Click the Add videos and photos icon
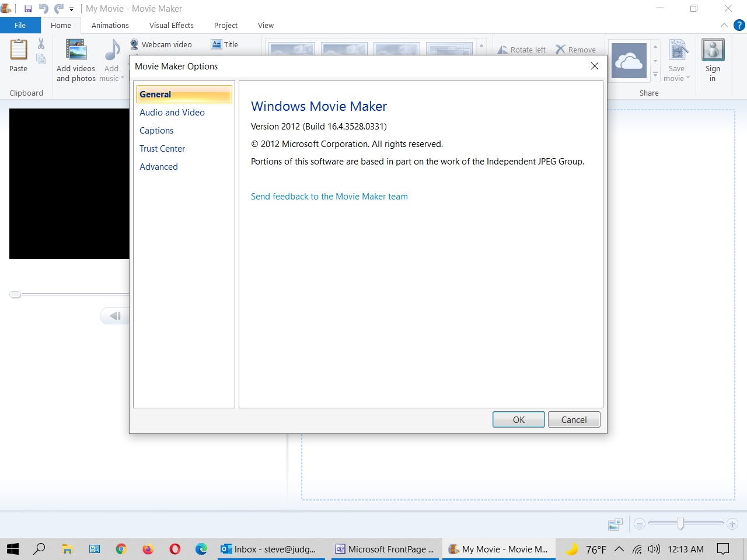Screen dimensions: 747x560 (x=76, y=51)
